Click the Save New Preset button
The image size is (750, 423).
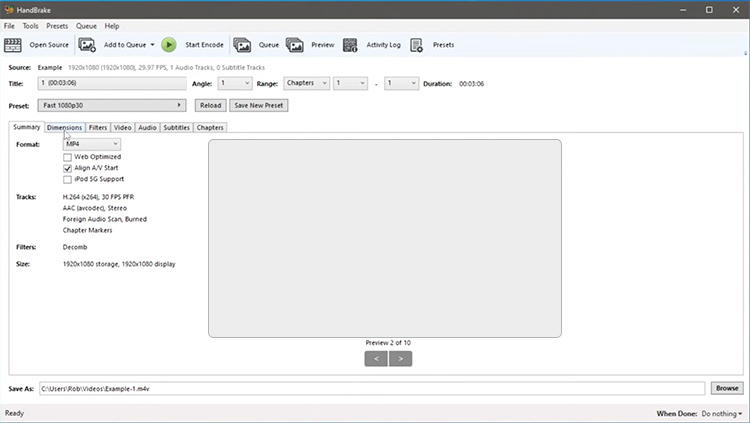[x=259, y=105]
